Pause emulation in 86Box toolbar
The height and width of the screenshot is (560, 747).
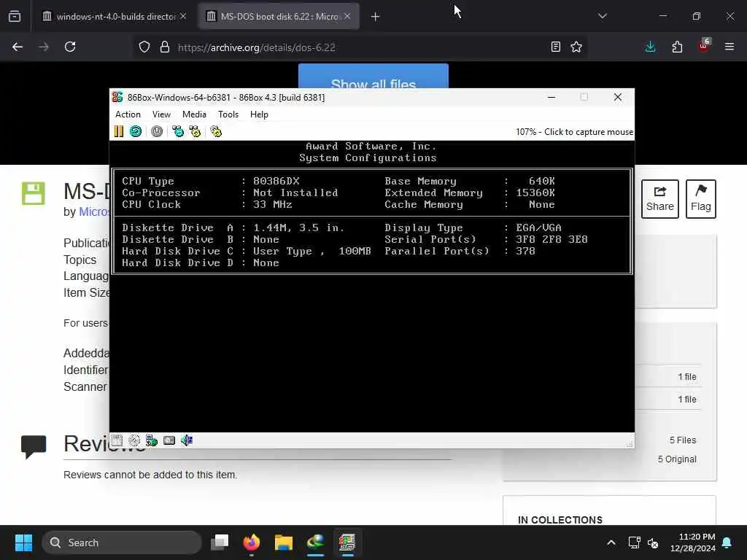[x=119, y=131]
